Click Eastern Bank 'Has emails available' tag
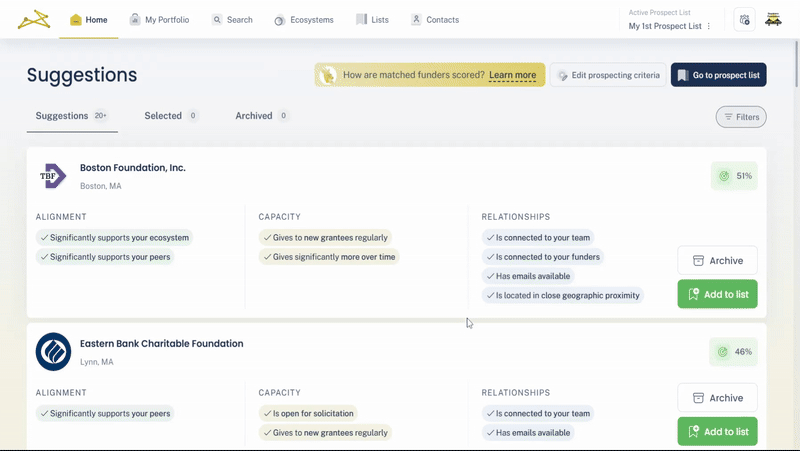This screenshot has width=800, height=451. coord(528,433)
